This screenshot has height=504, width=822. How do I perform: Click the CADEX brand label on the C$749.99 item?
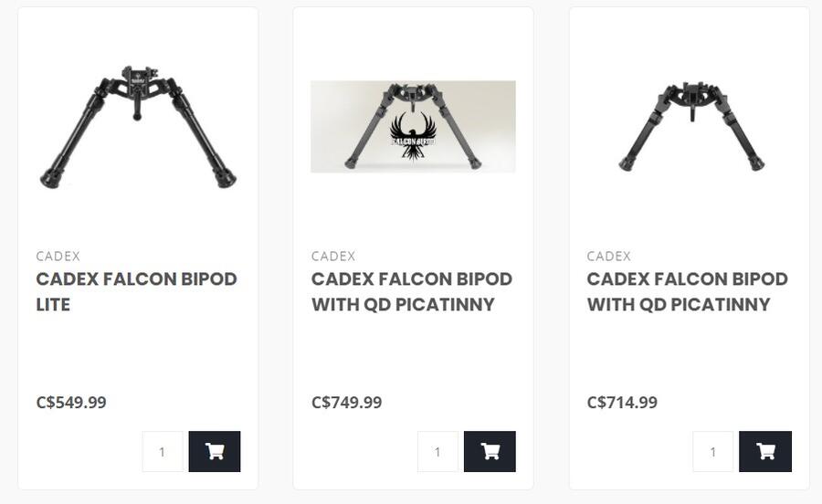(x=333, y=256)
